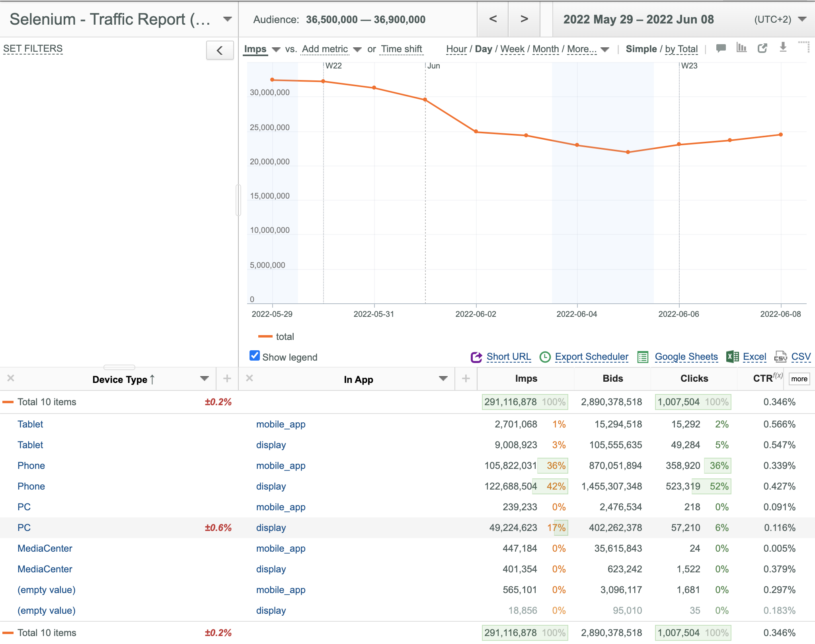Open the chart comment bubble icon

coord(721,49)
